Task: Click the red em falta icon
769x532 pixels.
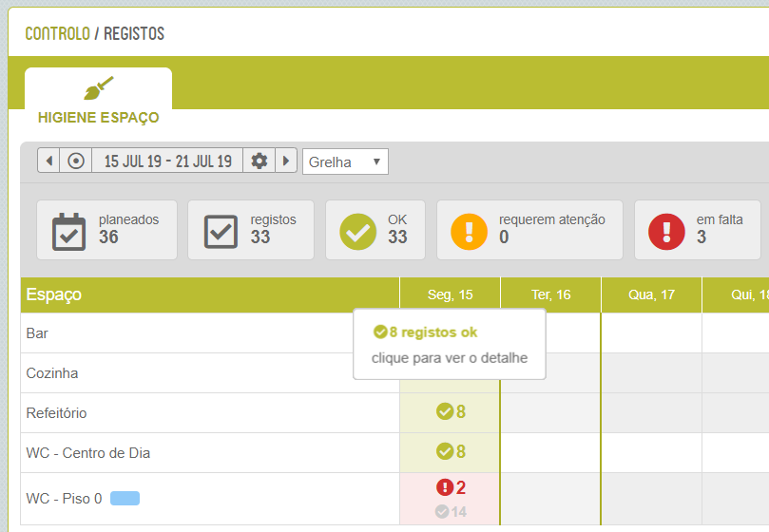Action: click(666, 232)
